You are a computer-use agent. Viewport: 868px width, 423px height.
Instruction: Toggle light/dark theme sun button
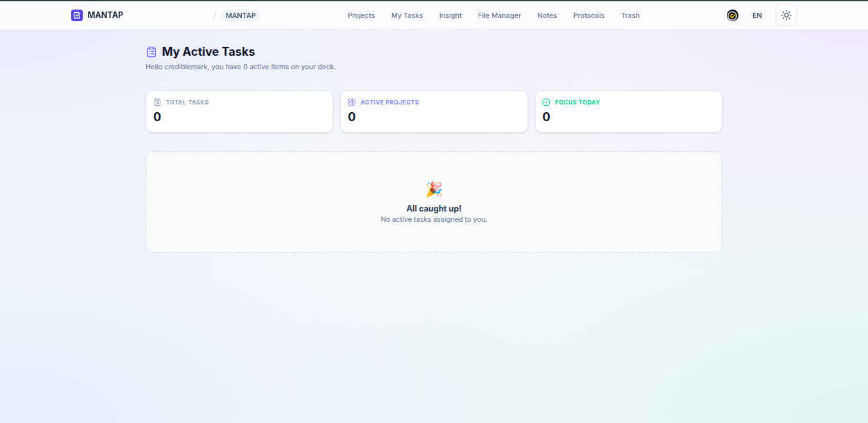click(x=786, y=15)
